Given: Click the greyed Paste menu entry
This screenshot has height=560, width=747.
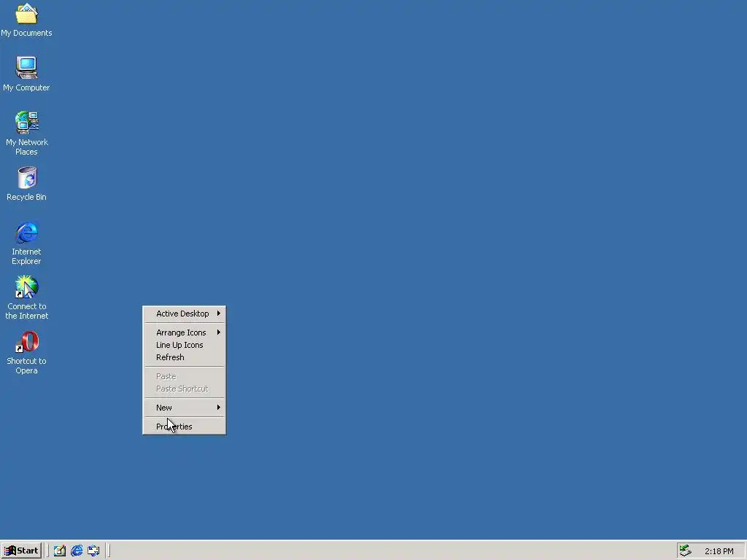Looking at the screenshot, I should tap(185, 376).
